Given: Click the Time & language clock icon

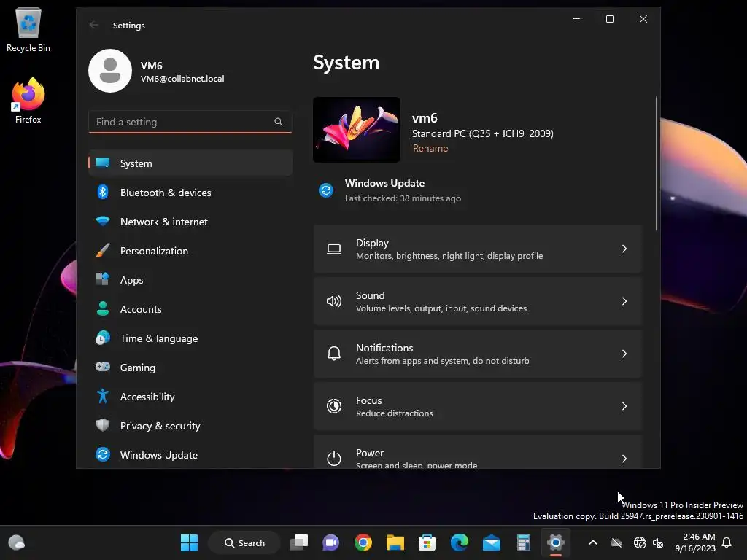Looking at the screenshot, I should [x=103, y=338].
